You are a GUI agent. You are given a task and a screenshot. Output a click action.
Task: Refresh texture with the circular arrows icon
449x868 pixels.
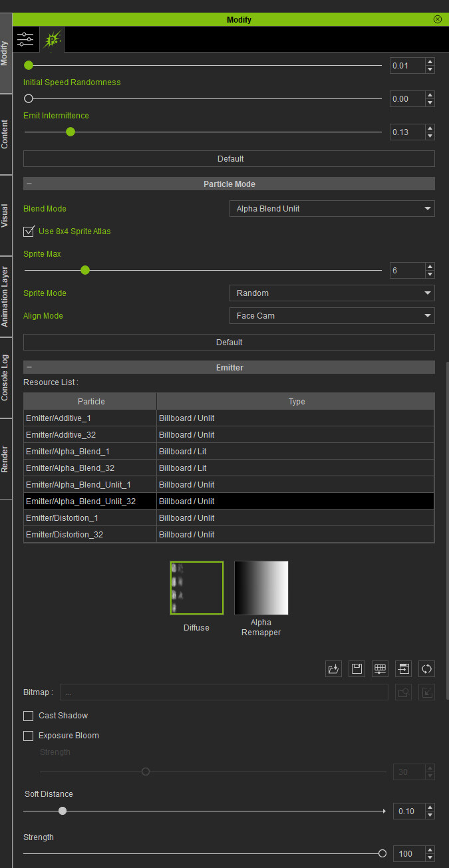coord(427,669)
